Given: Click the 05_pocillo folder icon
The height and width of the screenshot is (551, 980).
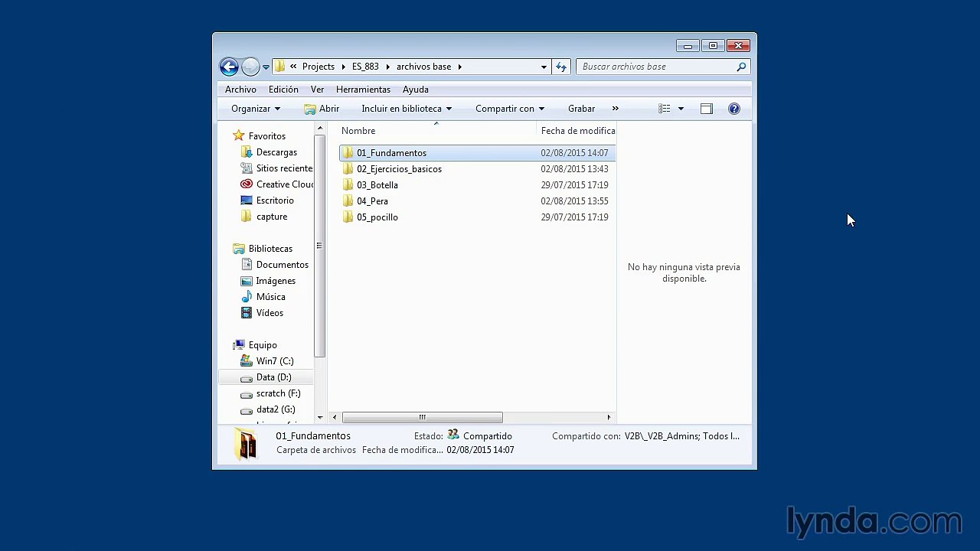Looking at the screenshot, I should tap(348, 217).
